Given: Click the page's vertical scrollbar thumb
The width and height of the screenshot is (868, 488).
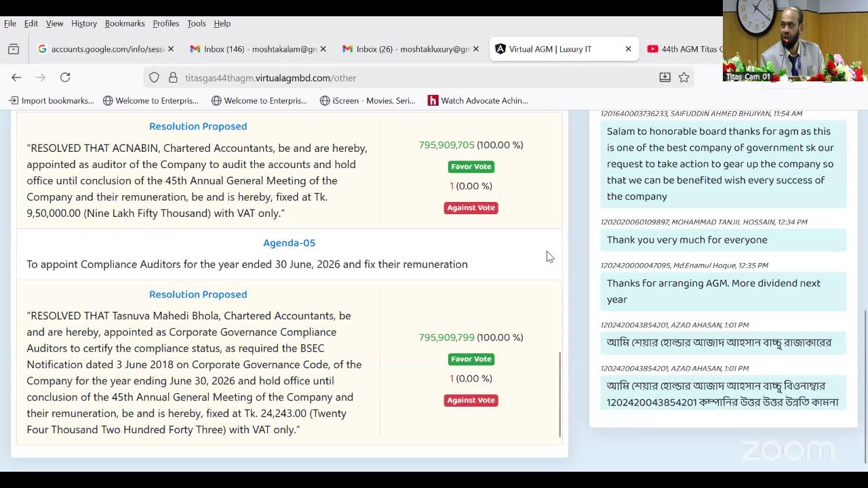Looking at the screenshot, I should [865, 386].
